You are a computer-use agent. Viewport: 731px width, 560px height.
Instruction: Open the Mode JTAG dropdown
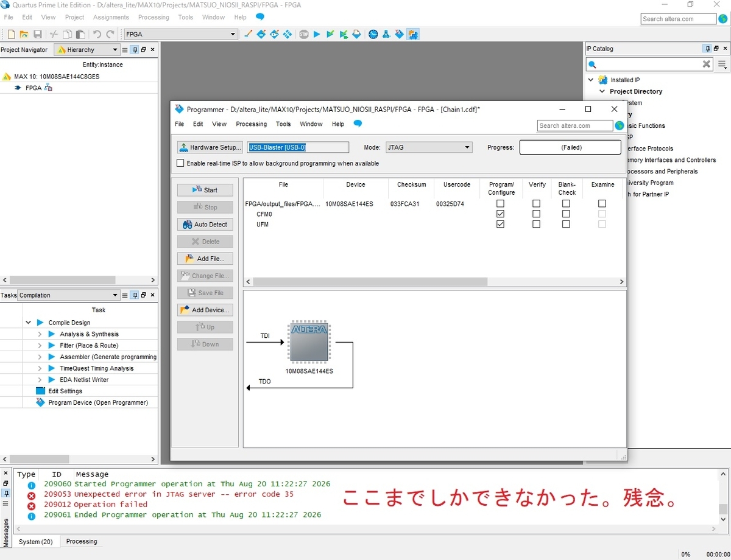pyautogui.click(x=429, y=147)
